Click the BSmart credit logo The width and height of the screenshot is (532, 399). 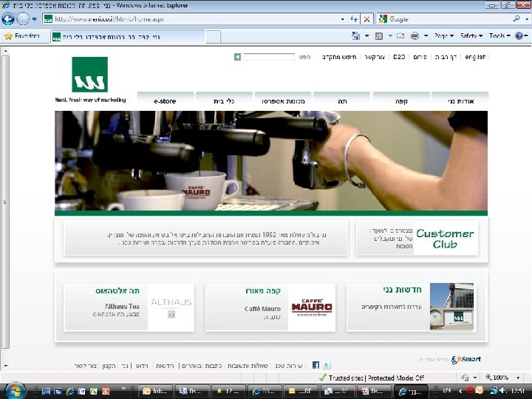pyautogui.click(x=466, y=360)
